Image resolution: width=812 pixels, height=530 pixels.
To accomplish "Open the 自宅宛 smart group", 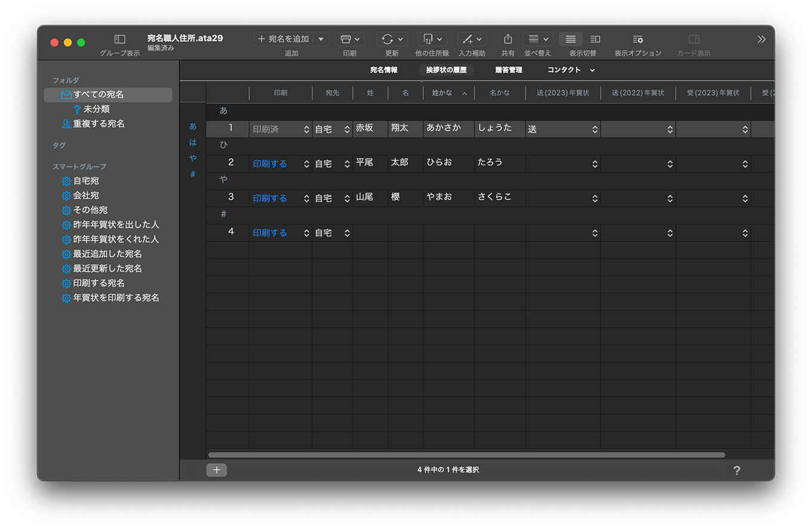I will point(81,180).
